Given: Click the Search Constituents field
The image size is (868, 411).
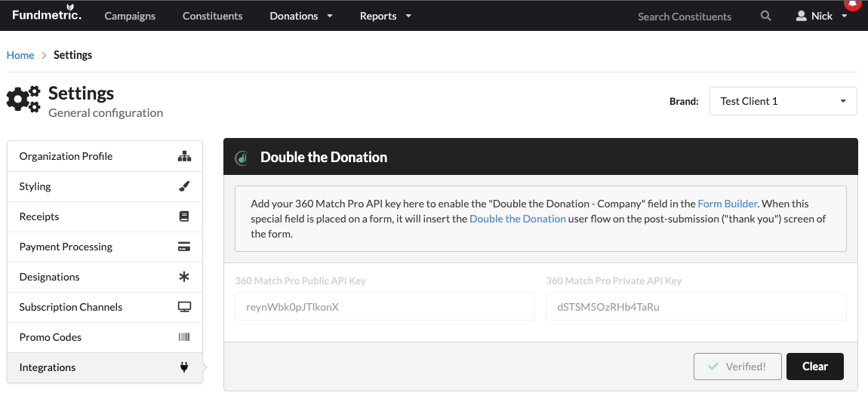Looking at the screenshot, I should [685, 17].
